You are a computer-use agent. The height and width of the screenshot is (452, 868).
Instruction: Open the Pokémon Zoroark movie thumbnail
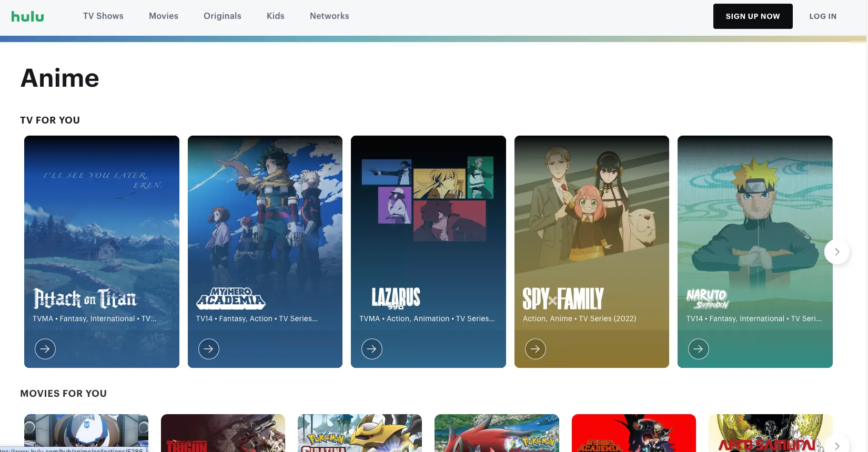pos(497,433)
